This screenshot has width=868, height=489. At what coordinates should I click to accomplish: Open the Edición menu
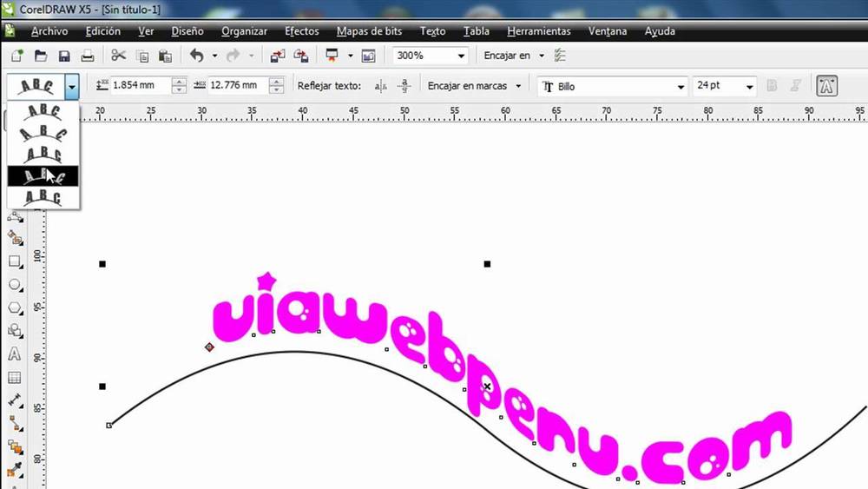pyautogui.click(x=103, y=31)
